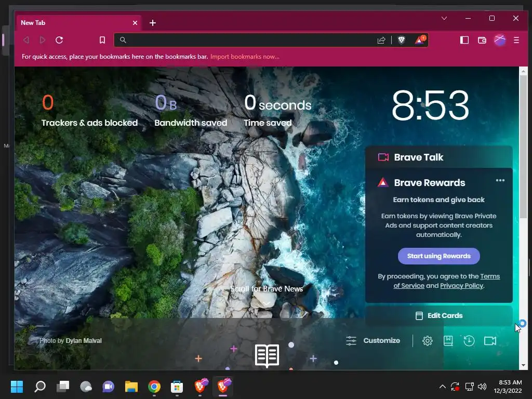Open the Brave Talk card

coord(438,157)
